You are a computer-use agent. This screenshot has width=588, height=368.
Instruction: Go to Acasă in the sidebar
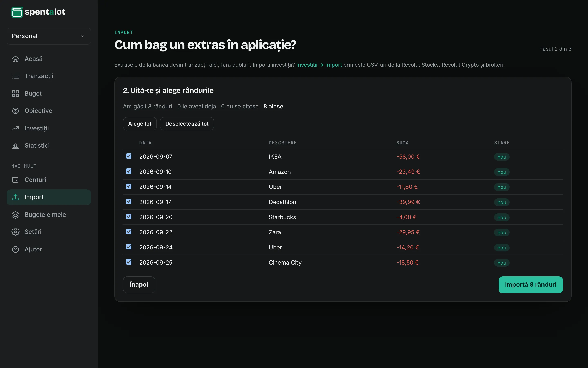pyautogui.click(x=49, y=59)
